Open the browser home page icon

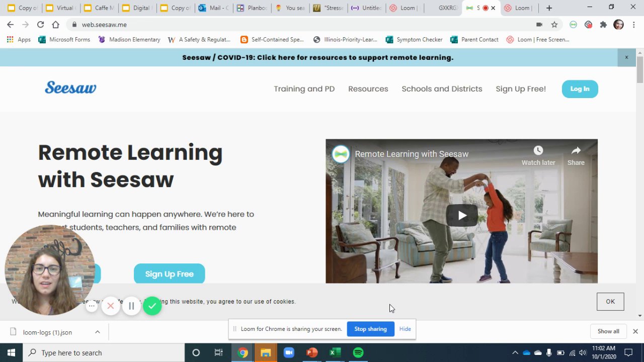pyautogui.click(x=55, y=24)
